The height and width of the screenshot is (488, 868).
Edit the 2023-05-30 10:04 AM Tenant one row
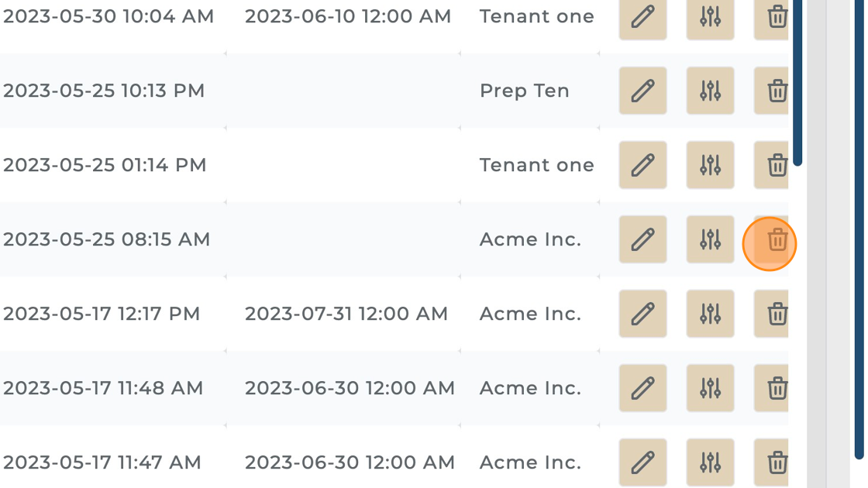[642, 17]
